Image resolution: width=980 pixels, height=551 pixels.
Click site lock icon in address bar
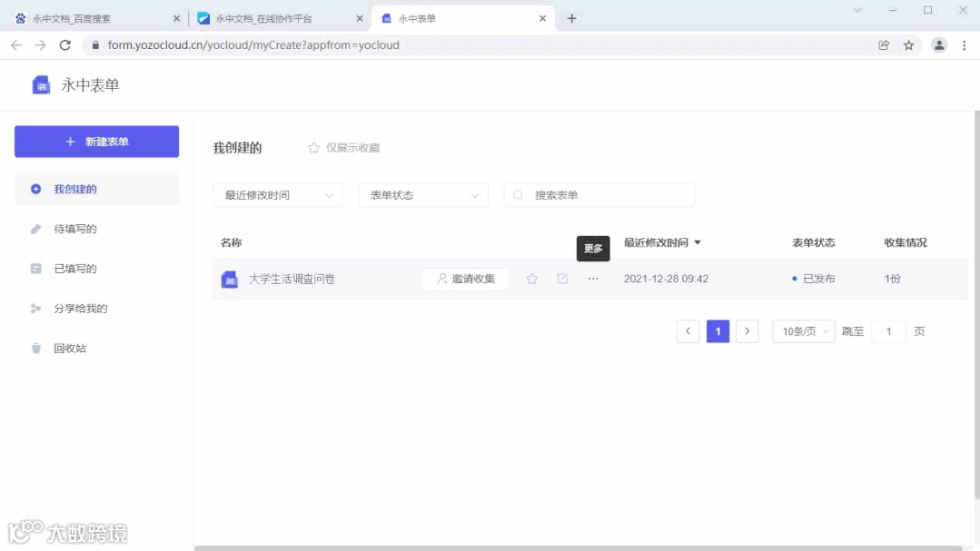95,45
